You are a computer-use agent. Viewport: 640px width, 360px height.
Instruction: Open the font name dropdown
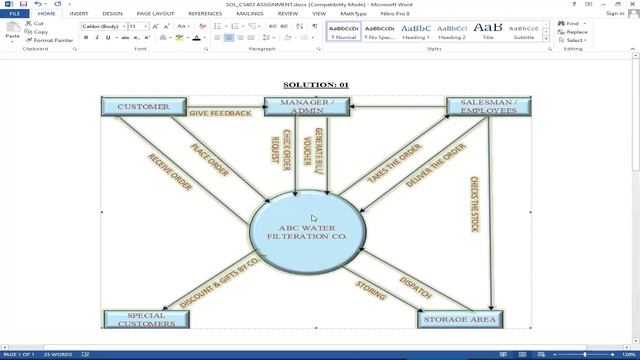(x=124, y=27)
